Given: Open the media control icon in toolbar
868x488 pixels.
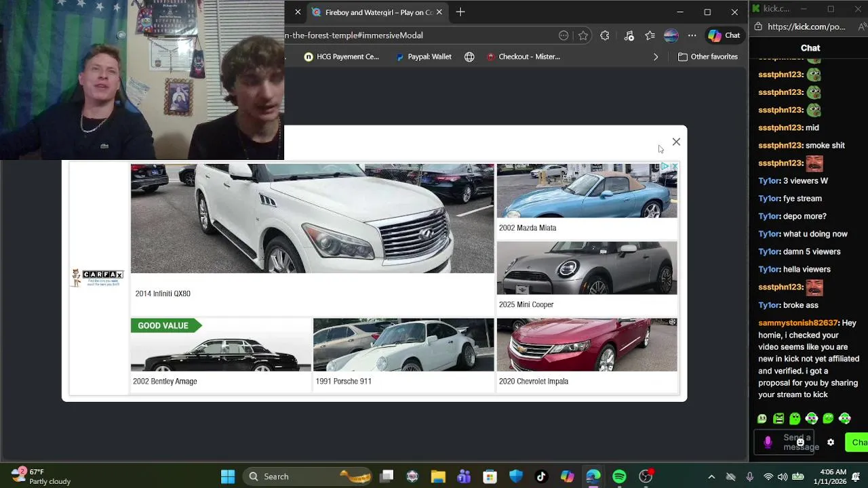Looking at the screenshot, I should click(629, 35).
